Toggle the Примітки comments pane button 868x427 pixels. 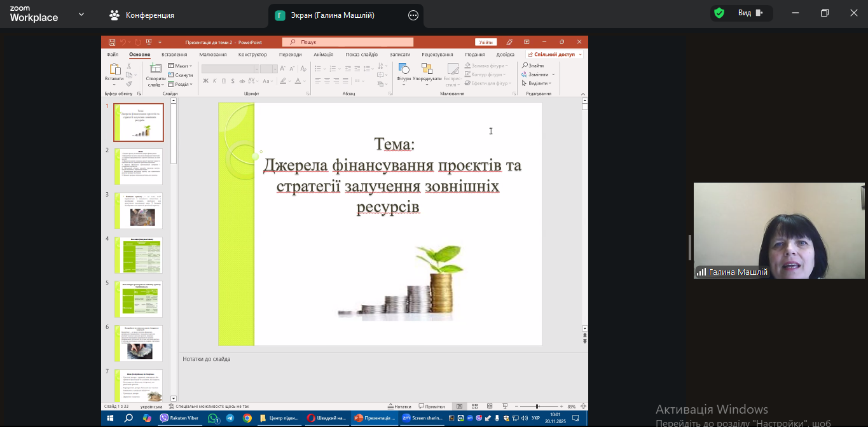coord(432,406)
